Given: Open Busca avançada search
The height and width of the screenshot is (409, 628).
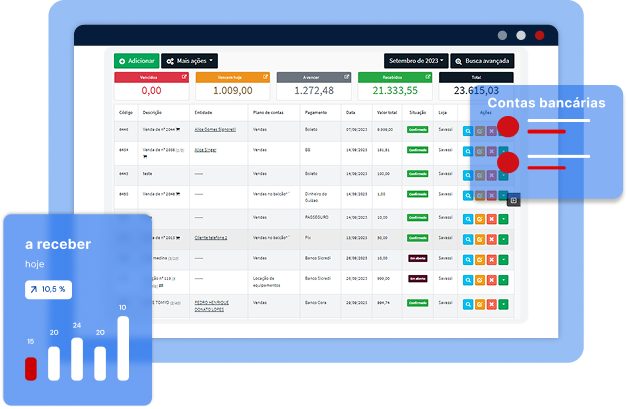Looking at the screenshot, I should click(x=482, y=61).
